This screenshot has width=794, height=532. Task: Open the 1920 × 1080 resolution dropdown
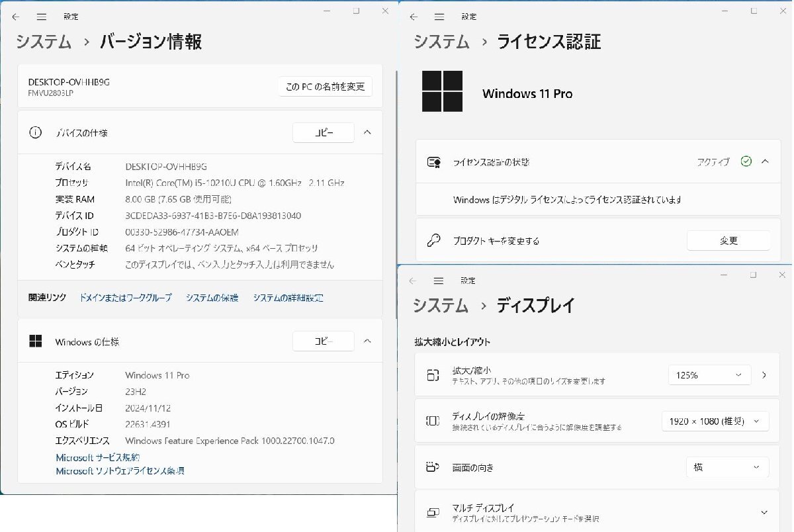(x=715, y=421)
